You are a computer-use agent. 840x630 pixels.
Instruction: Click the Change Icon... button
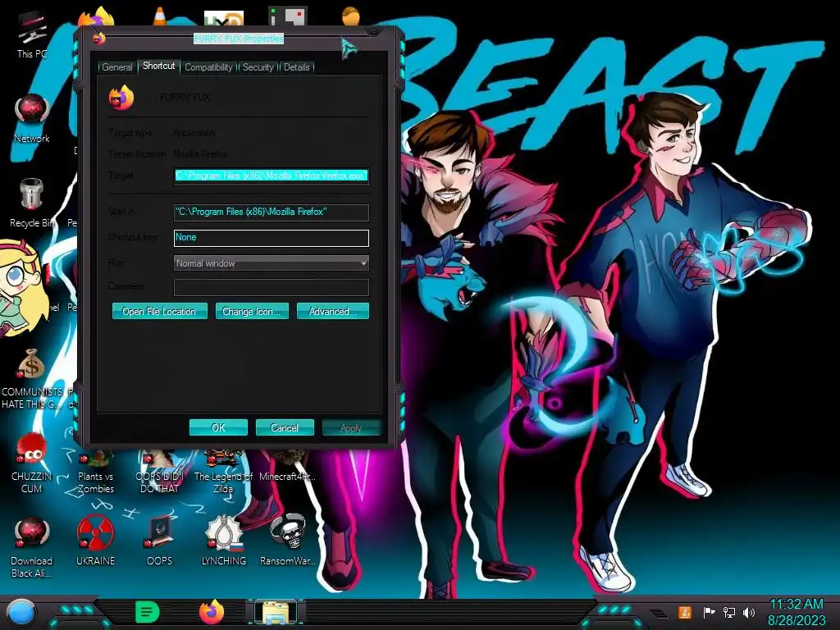(252, 311)
